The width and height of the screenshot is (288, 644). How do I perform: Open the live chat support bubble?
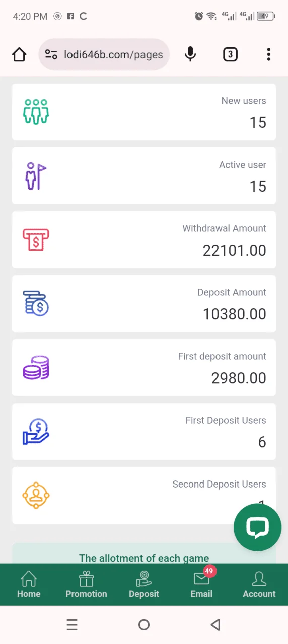(257, 527)
